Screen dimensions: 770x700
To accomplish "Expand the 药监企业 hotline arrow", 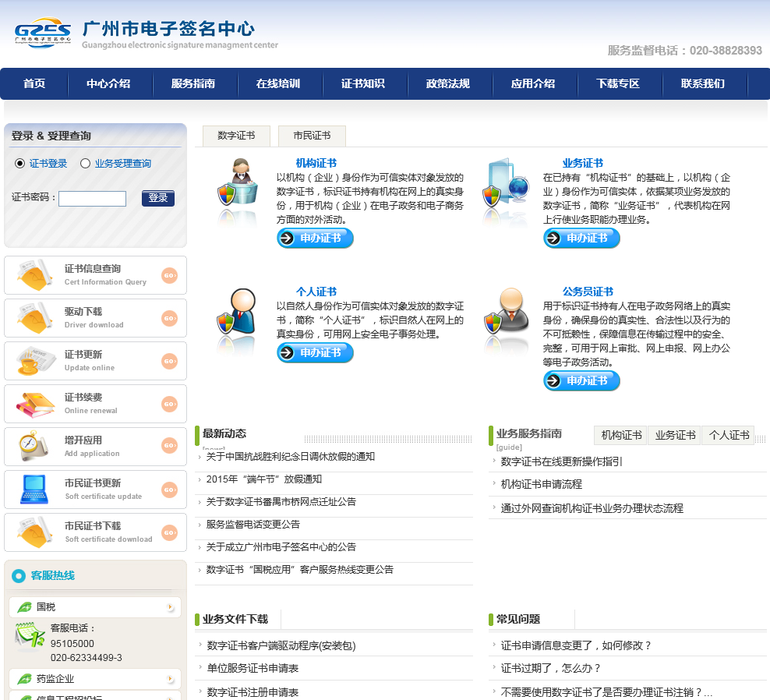I will (x=170, y=679).
